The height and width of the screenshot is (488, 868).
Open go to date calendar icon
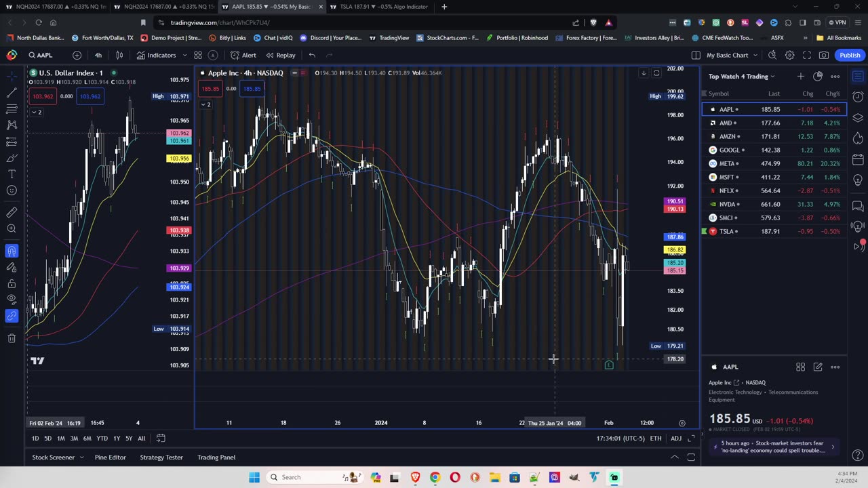161,439
